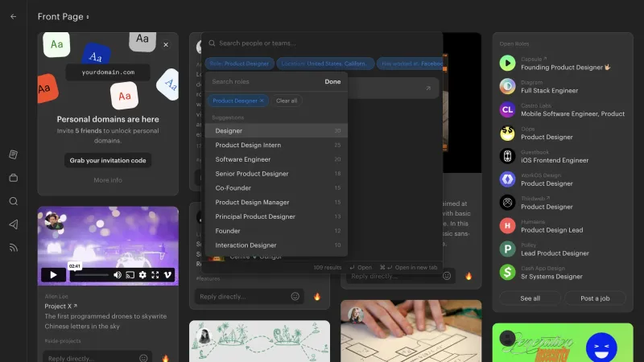This screenshot has width=644, height=362.
Task: Choose Interaction Designer suggestion
Action: [x=276, y=245]
